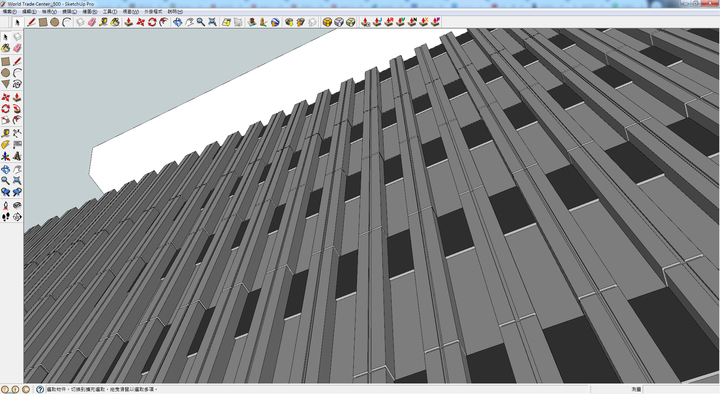Choose the Rectangle tool in top toolbar

coord(43,22)
